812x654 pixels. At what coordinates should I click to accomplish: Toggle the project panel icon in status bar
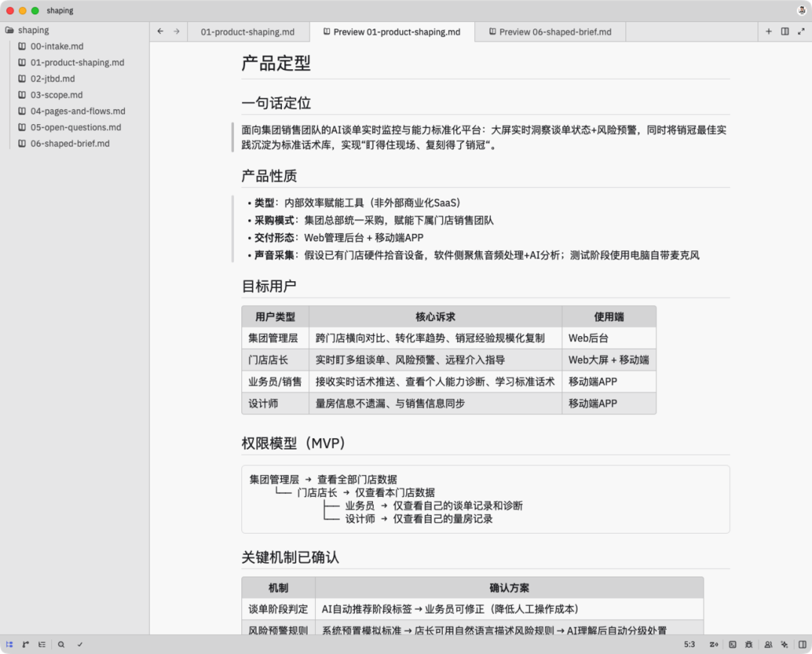(x=9, y=645)
